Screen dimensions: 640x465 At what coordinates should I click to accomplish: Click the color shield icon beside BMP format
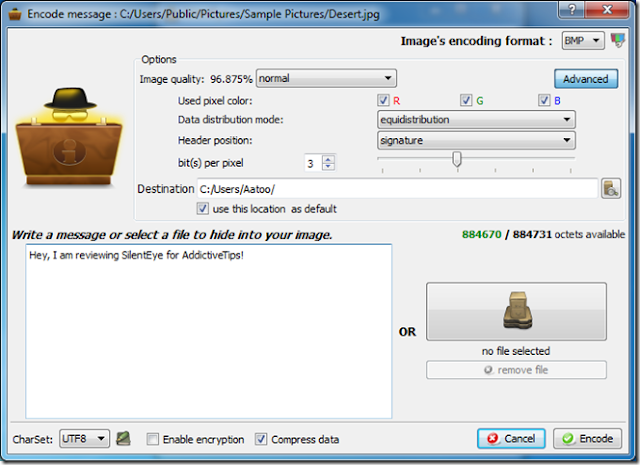(x=618, y=40)
